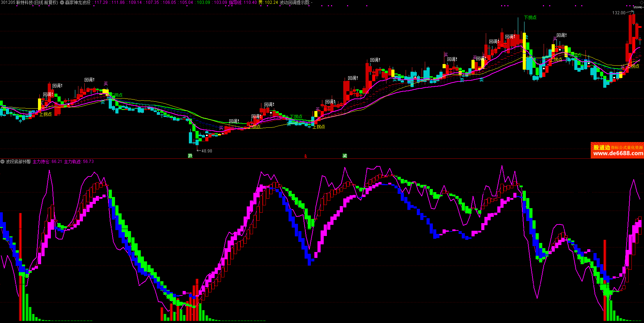Image resolution: width=644 pixels, height=323 pixels.
Task: Expand the 波段底部预警 indicator menu arrow
Action: click(x=2, y=161)
